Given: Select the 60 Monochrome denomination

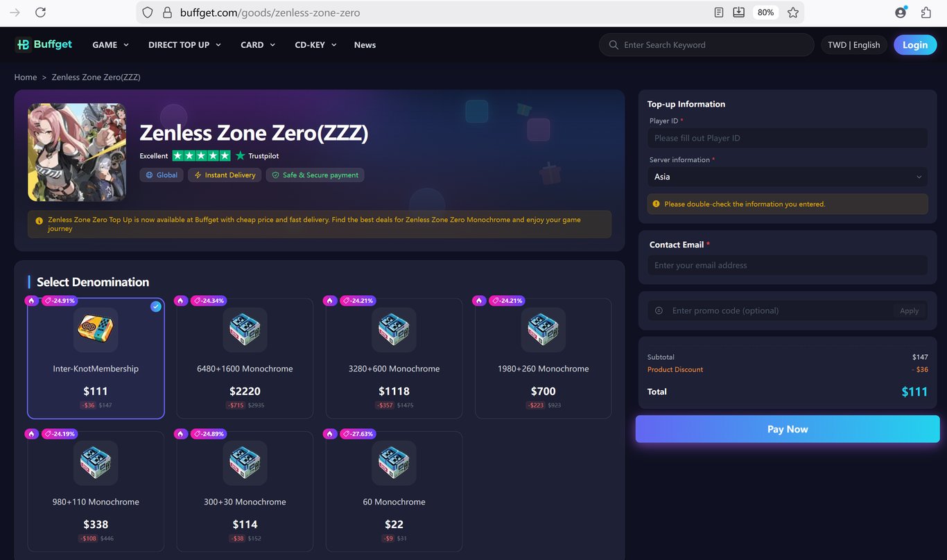Looking at the screenshot, I should (394, 491).
